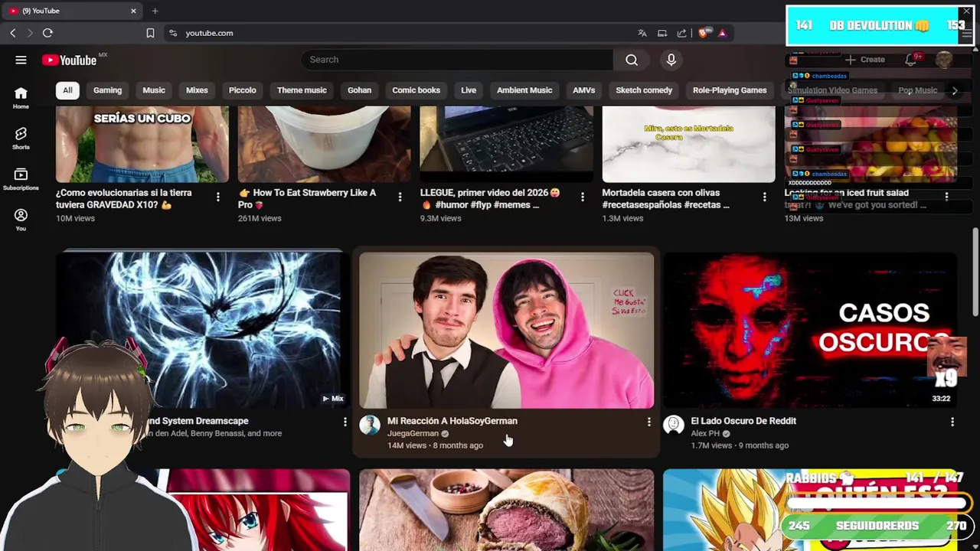980x551 pixels.
Task: Open Mi Reacción A HolaSoyGerman title
Action: [452, 421]
